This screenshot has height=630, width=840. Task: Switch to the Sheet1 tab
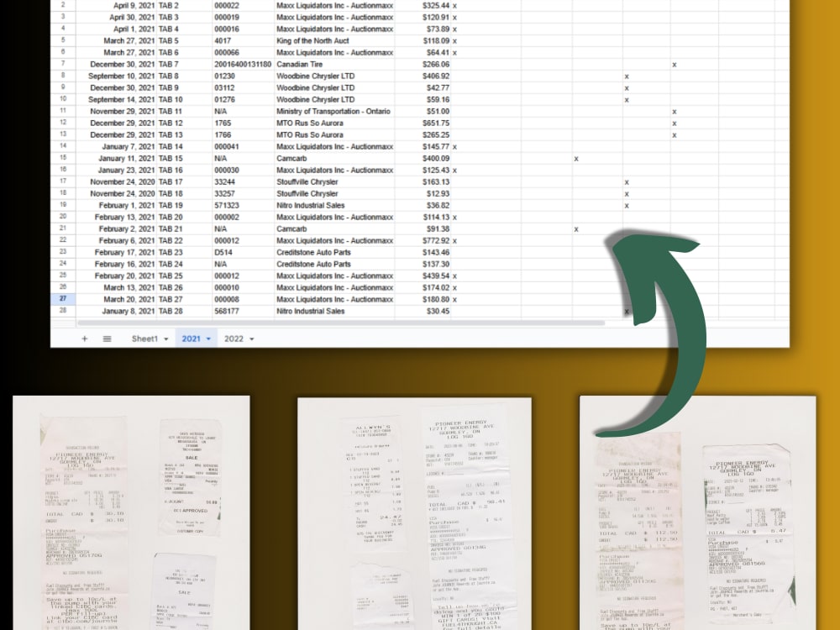(145, 339)
